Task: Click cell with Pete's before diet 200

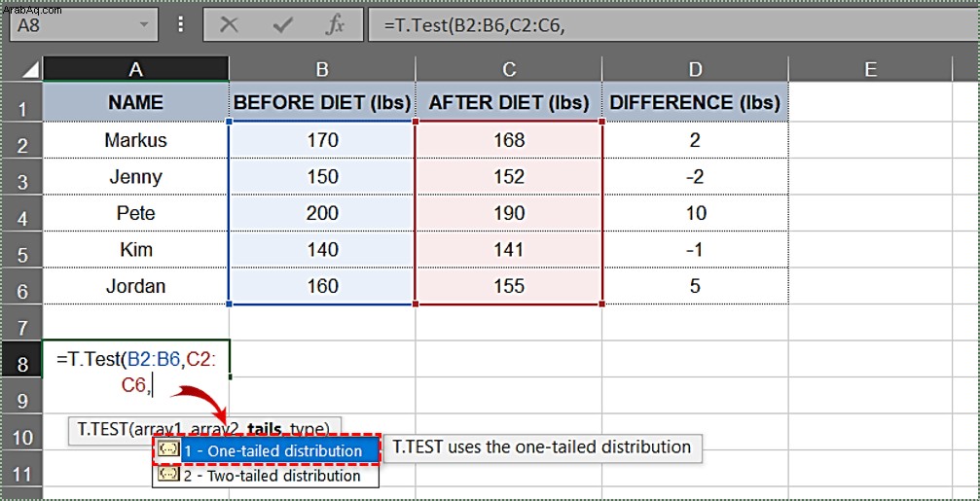Action: [322, 214]
